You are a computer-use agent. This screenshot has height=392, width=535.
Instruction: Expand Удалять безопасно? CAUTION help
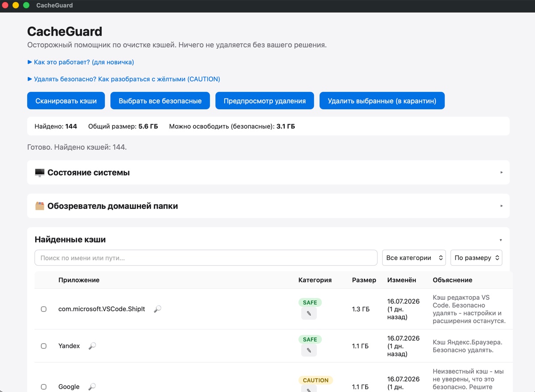pos(123,79)
